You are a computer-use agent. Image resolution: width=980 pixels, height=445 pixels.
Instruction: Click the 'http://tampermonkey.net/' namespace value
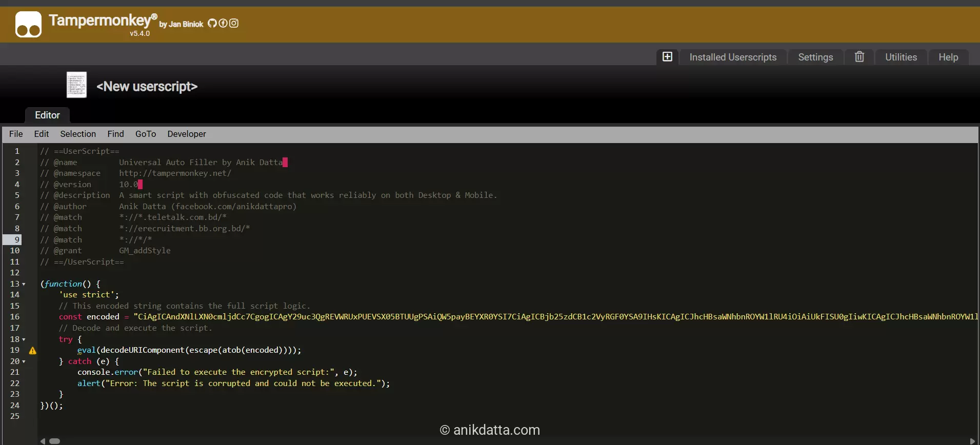[x=175, y=173]
